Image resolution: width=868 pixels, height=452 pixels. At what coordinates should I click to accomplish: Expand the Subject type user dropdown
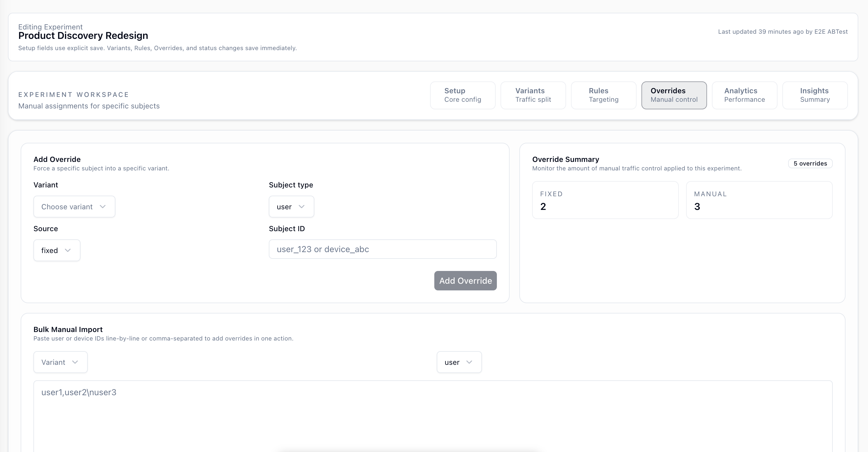[x=291, y=206]
